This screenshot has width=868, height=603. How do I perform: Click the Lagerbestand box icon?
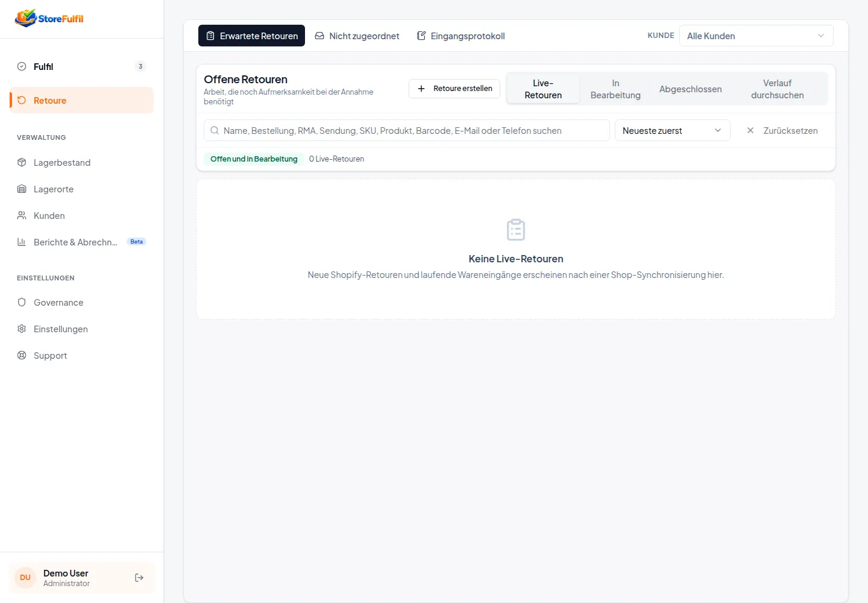[x=22, y=162]
